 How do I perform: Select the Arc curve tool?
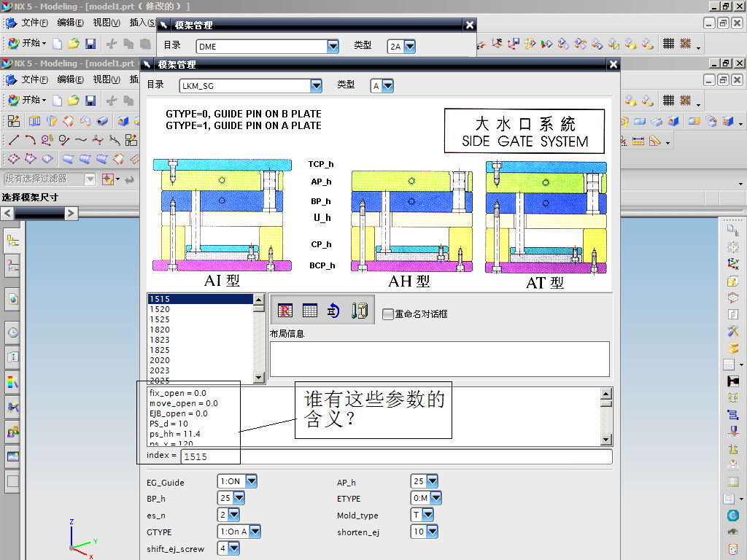pos(30,140)
